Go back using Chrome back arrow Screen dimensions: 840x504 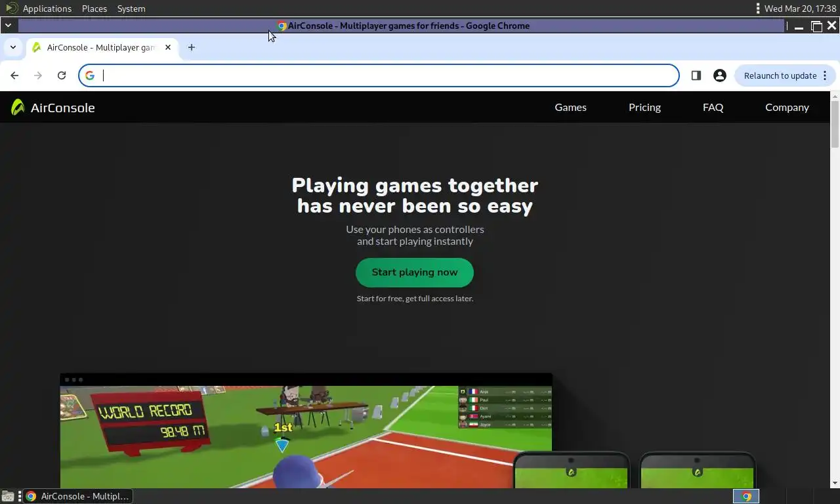[x=14, y=75]
